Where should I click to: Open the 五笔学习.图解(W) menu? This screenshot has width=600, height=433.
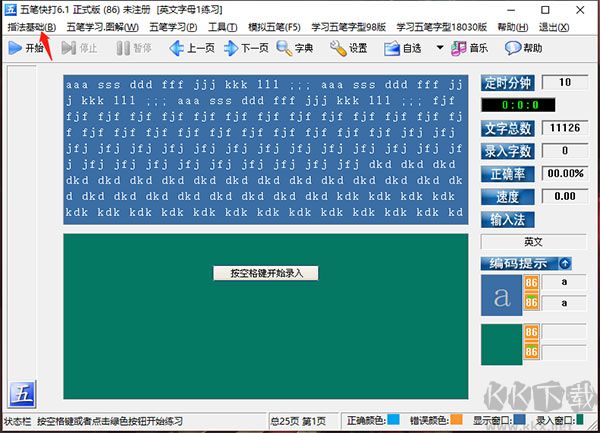click(103, 27)
